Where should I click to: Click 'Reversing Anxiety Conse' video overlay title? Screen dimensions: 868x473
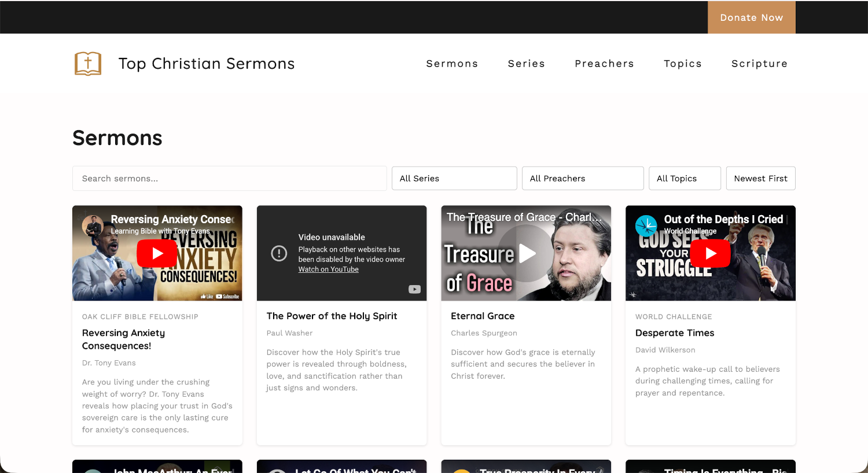[172, 219]
